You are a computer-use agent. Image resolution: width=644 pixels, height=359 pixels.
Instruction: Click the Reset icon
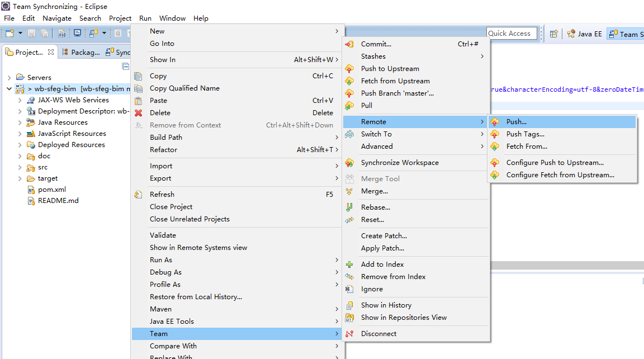tap(349, 220)
